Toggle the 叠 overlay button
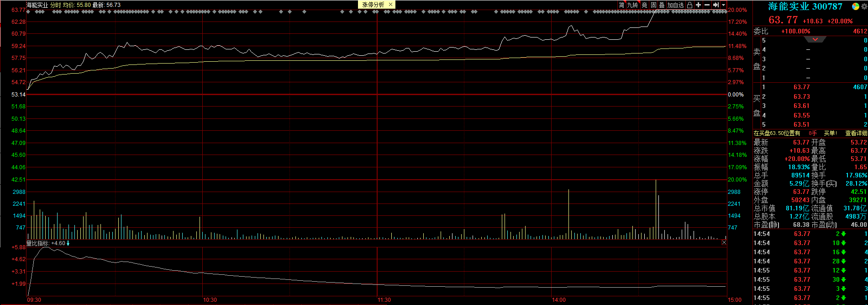This screenshot has height=305, width=868. pyautogui.click(x=662, y=5)
